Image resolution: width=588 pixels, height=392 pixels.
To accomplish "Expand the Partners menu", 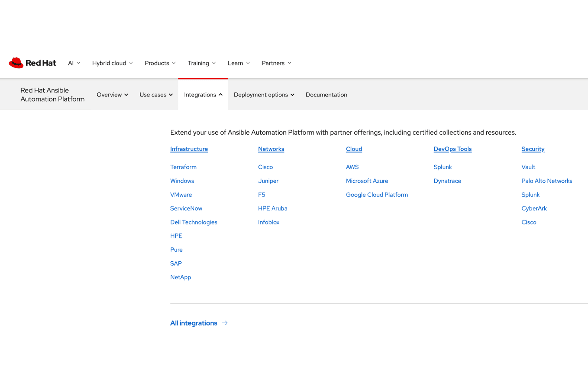I will tap(277, 63).
